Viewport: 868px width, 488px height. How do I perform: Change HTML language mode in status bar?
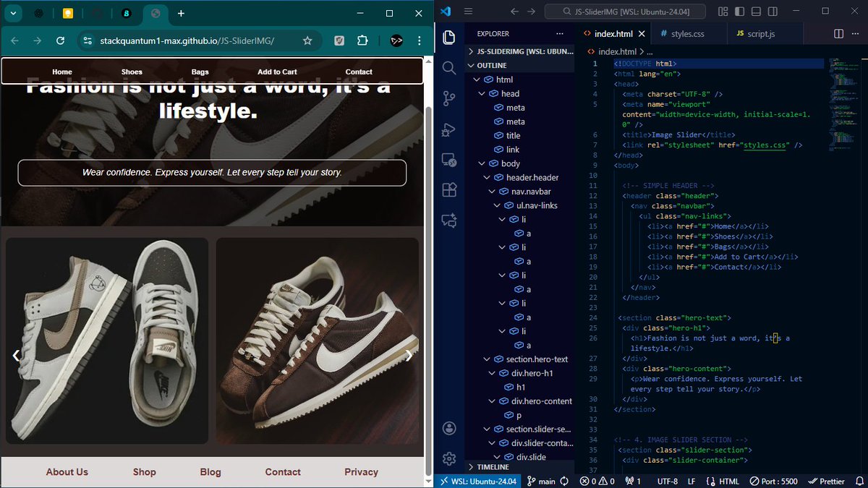click(x=728, y=481)
